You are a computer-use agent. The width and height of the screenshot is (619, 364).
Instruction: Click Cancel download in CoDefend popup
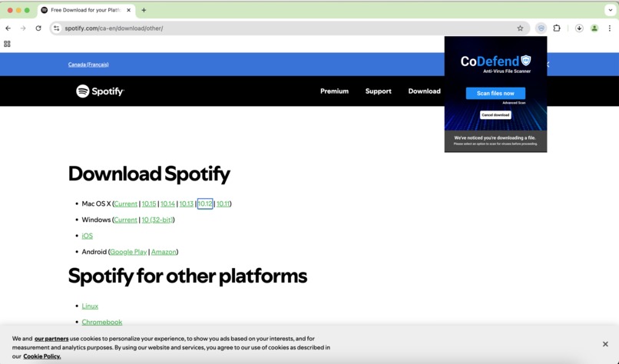(x=495, y=115)
